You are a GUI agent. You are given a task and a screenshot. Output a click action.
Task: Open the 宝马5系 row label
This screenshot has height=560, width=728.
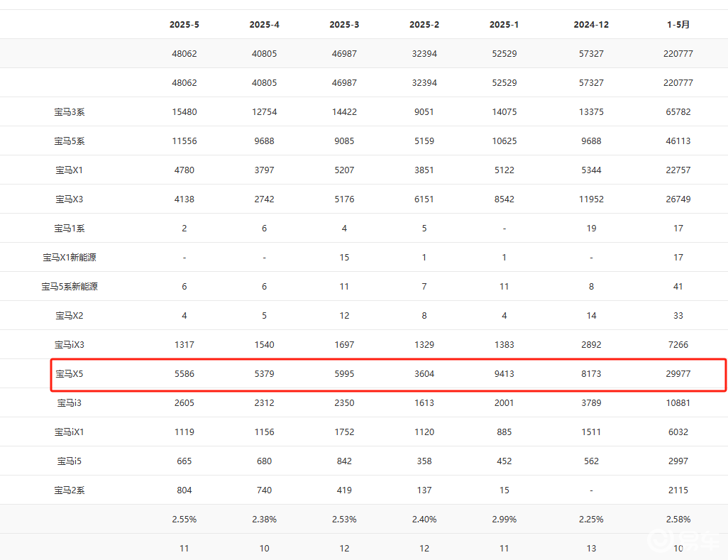click(x=70, y=141)
